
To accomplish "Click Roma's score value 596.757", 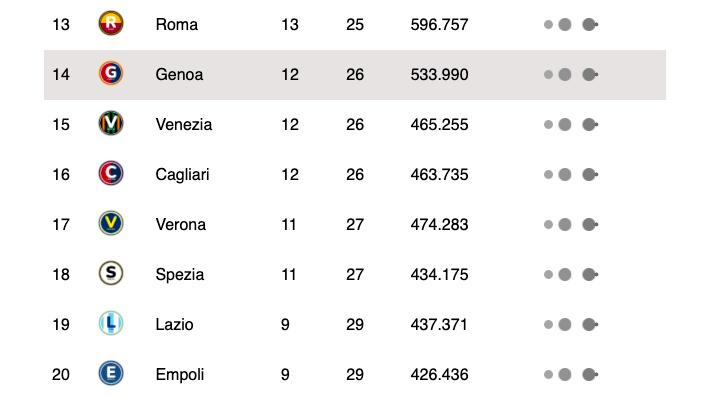I will pos(439,24).
